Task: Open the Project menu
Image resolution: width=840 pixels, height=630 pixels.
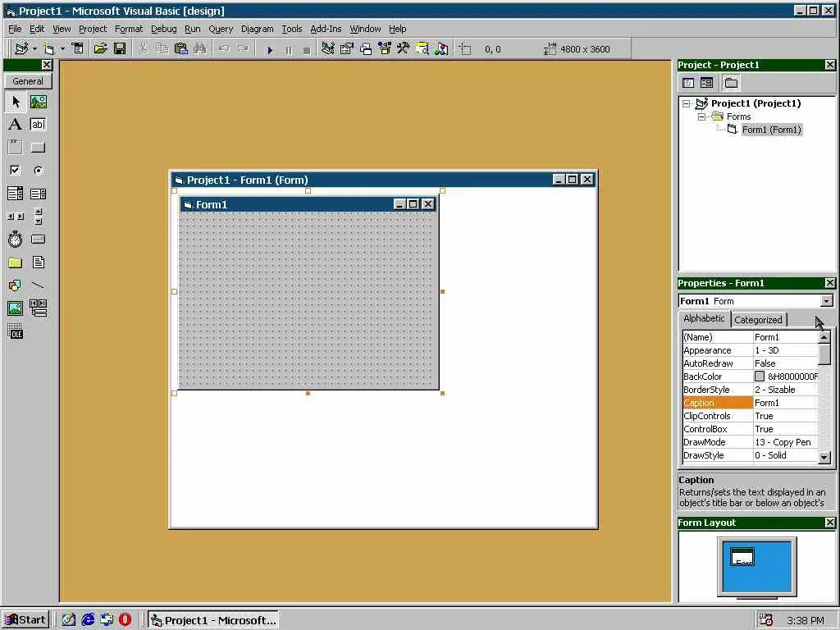Action: click(x=93, y=29)
